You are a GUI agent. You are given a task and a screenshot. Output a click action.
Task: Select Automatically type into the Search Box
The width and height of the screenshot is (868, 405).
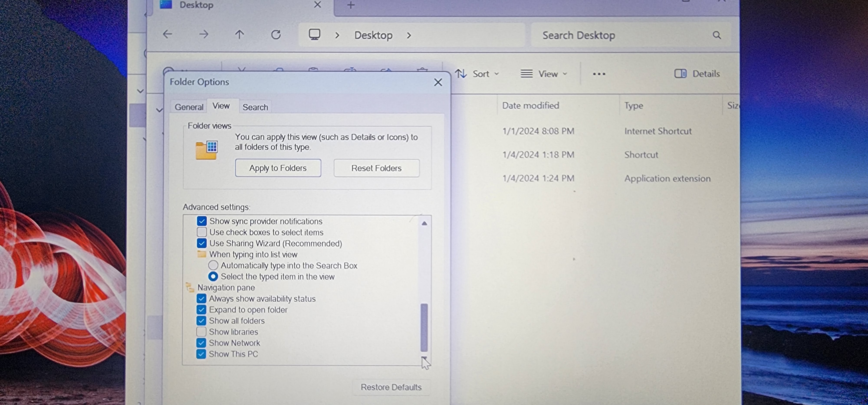(x=213, y=265)
